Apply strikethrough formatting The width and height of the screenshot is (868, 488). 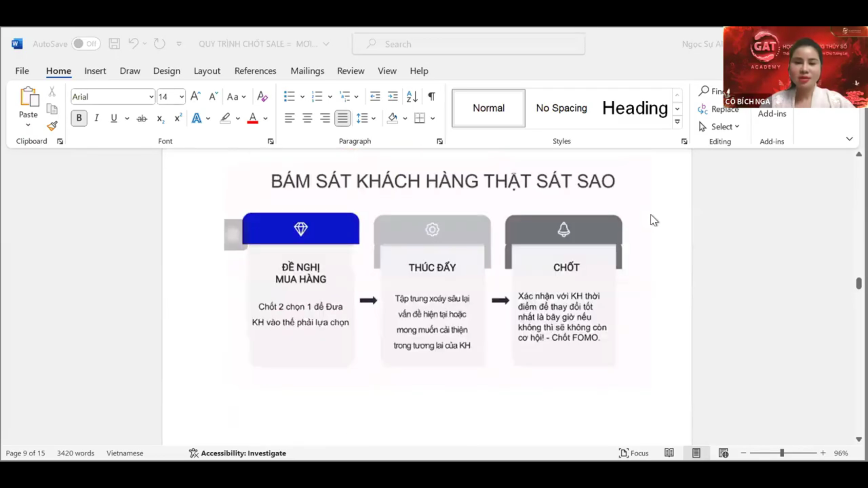[x=142, y=118]
